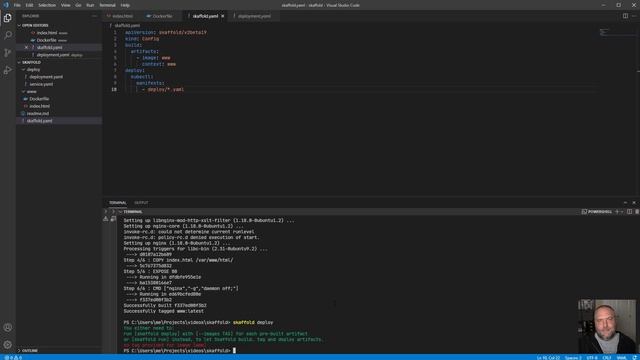Image resolution: width=640 pixels, height=360 pixels.
Task: Open the View menu
Action: pyautogui.click(x=65, y=5)
